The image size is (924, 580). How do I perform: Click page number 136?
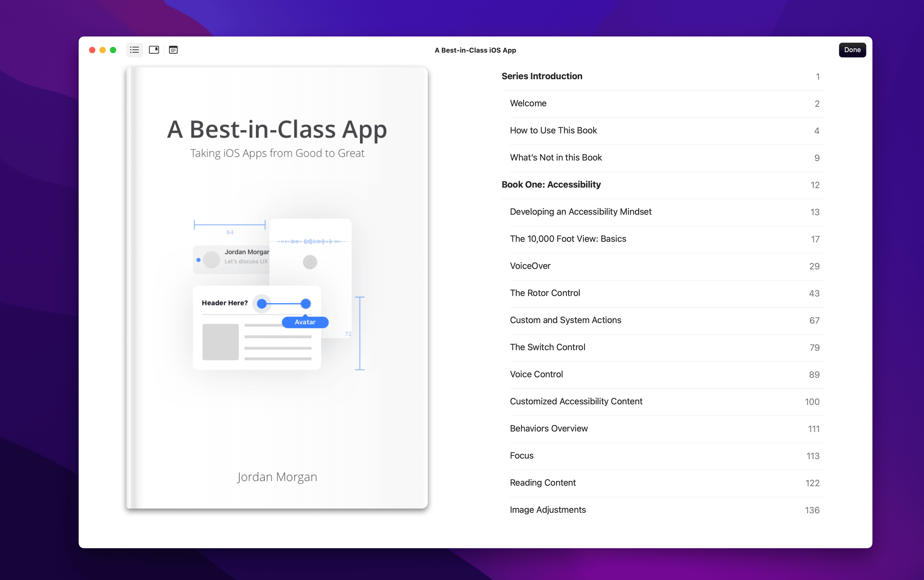812,511
